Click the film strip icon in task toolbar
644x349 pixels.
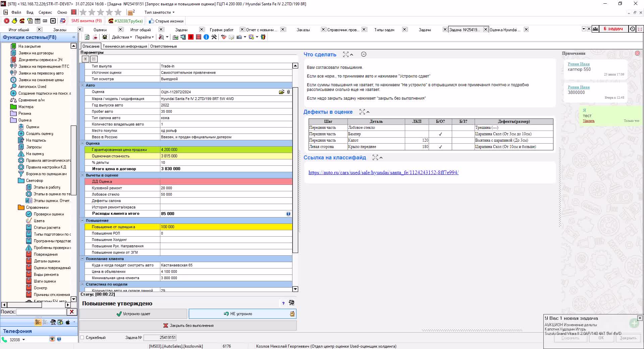[199, 37]
